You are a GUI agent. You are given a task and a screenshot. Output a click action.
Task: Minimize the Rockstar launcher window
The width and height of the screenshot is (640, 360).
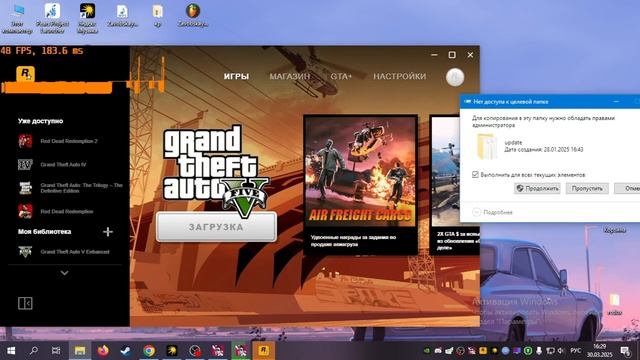pos(434,55)
